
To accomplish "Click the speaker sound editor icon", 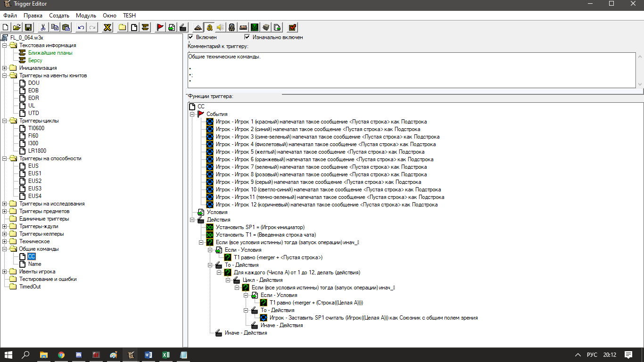I will tap(220, 27).
